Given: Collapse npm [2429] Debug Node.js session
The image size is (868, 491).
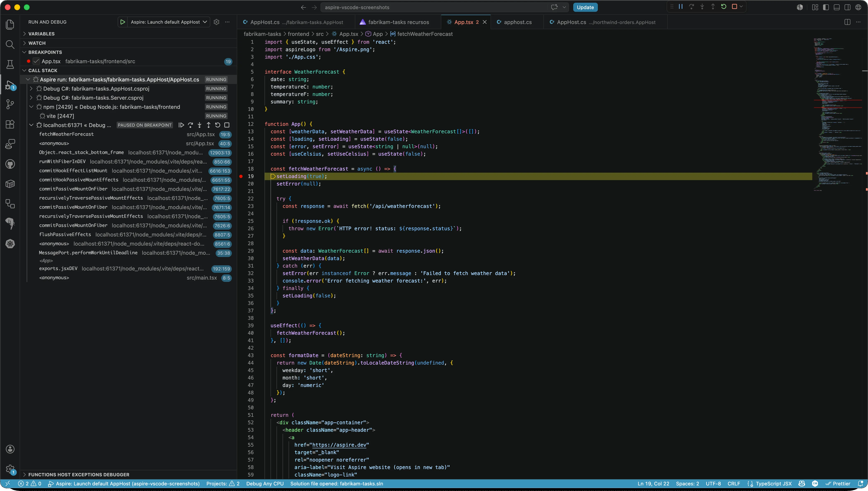Looking at the screenshot, I should tap(31, 107).
